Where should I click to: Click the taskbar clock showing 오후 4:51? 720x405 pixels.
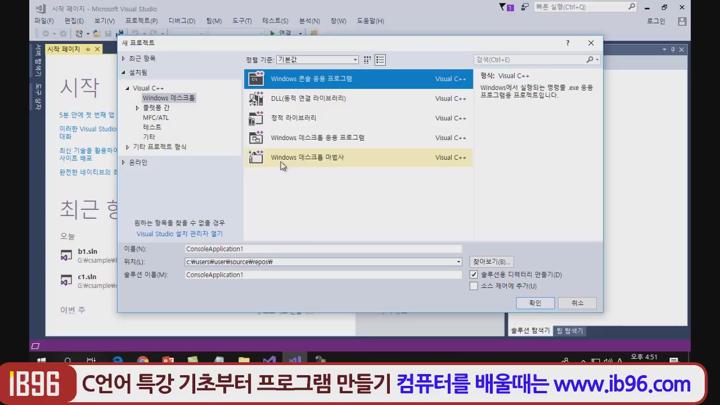644,357
